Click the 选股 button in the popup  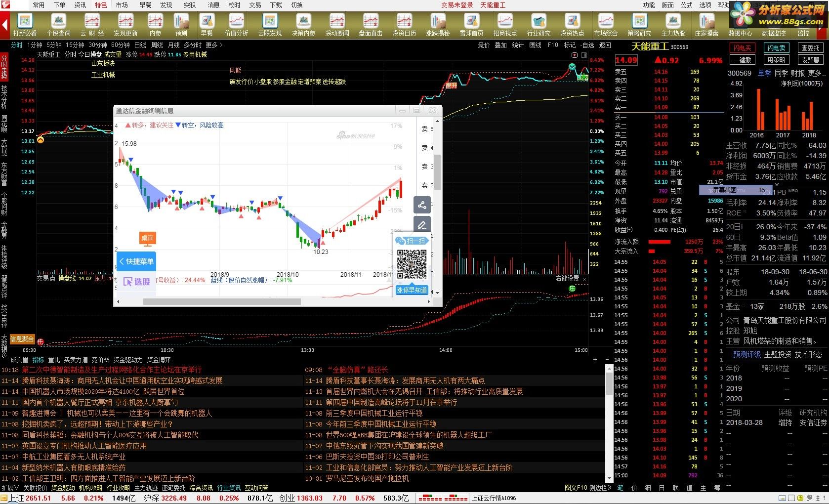[136, 282]
